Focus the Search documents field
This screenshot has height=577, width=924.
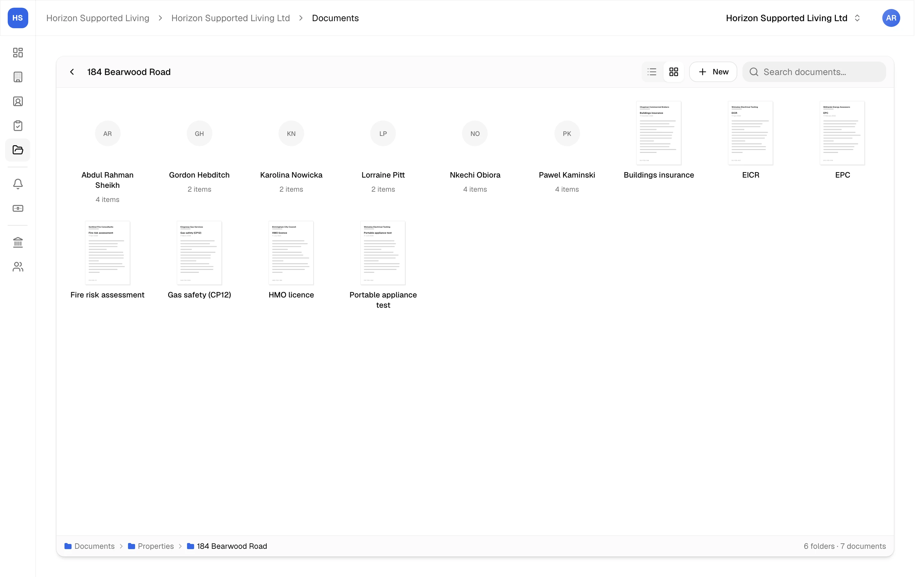coord(814,72)
